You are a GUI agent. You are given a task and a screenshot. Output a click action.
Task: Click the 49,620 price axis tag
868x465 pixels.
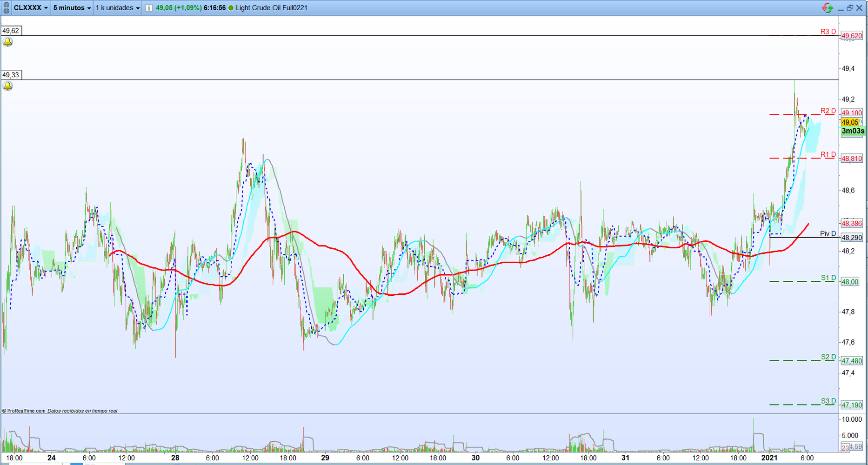(852, 36)
